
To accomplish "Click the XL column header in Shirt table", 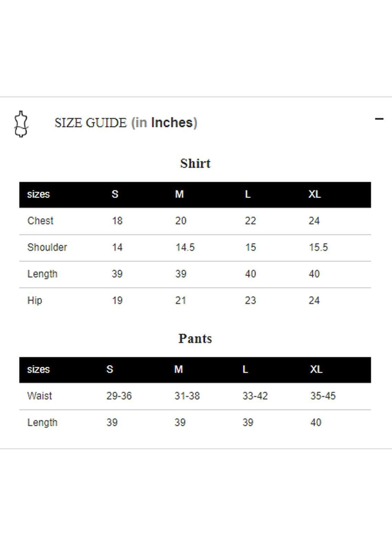I will click(314, 194).
